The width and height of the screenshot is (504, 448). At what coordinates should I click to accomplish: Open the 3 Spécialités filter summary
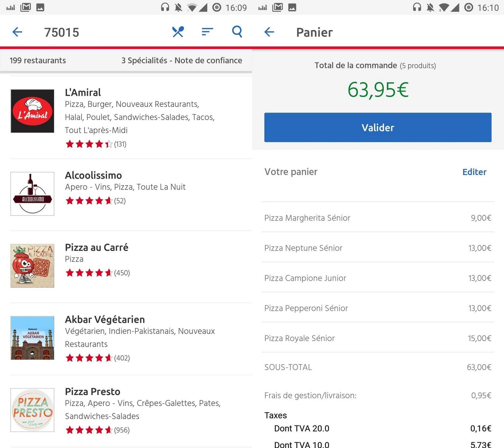(181, 60)
